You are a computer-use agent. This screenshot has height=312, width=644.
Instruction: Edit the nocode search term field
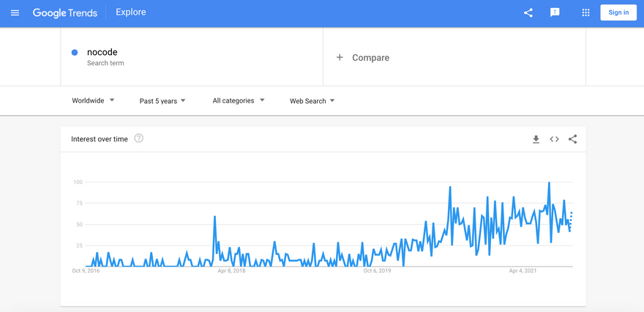coord(102,52)
